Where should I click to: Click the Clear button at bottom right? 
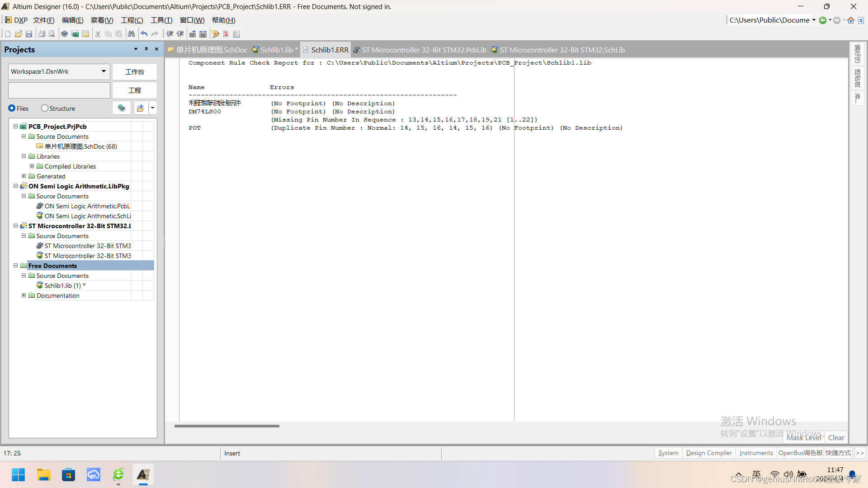836,437
